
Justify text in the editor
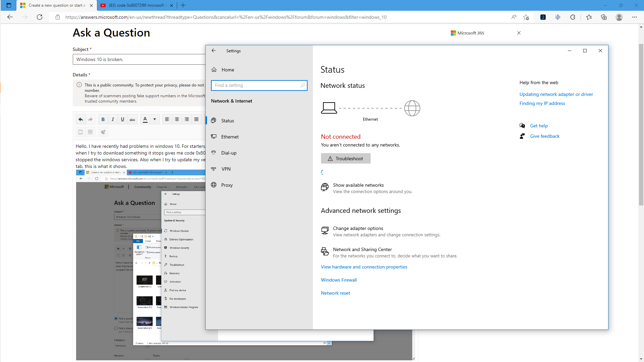coord(197,119)
